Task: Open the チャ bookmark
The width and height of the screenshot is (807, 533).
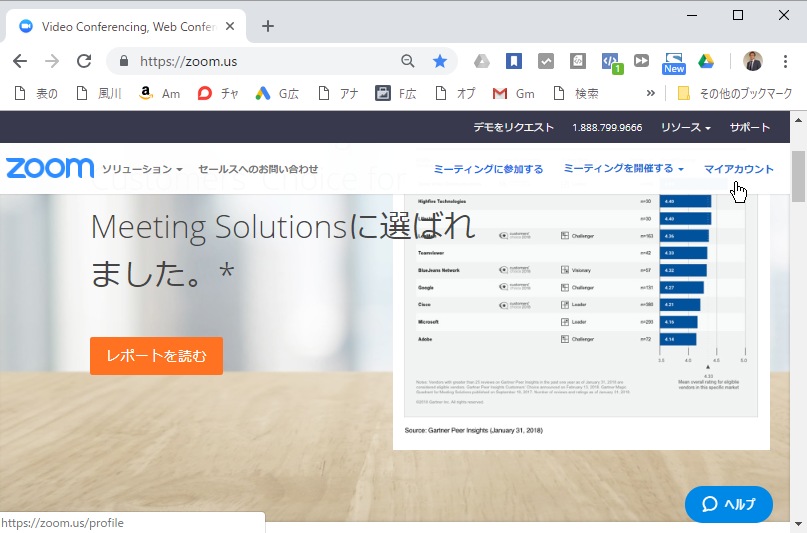Action: tap(218, 93)
